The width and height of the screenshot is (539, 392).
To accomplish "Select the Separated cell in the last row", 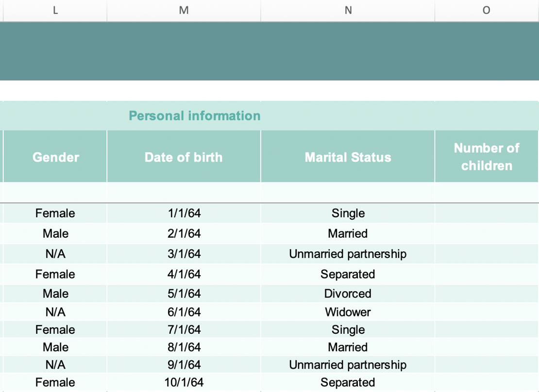I will (x=348, y=382).
